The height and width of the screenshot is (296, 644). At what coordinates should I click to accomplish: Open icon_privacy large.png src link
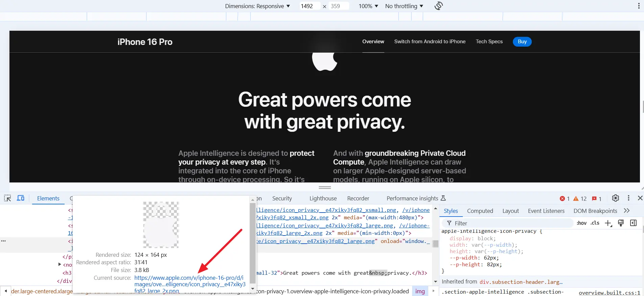coord(315,241)
